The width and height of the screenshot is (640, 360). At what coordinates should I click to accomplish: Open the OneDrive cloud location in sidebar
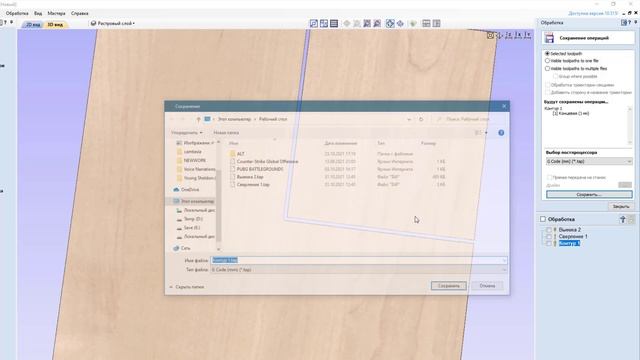pos(187,190)
